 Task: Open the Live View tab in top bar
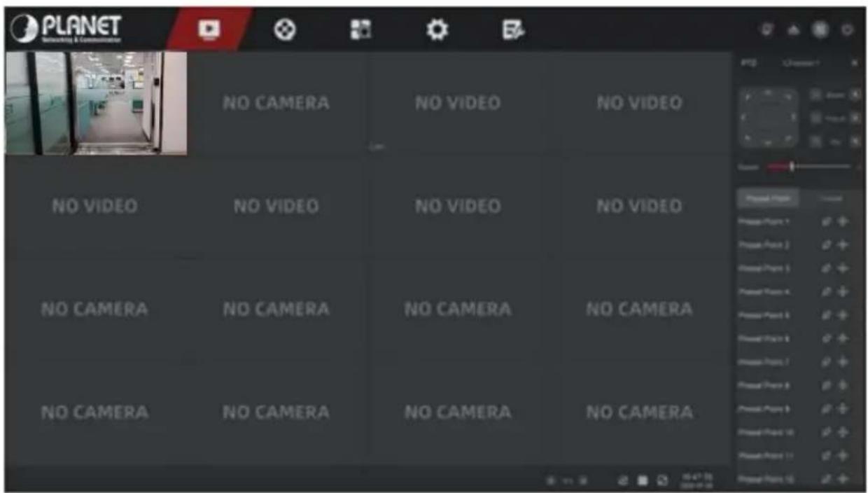209,29
